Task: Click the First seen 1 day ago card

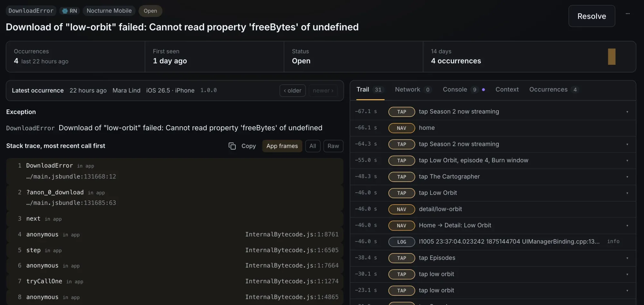Action: click(214, 57)
